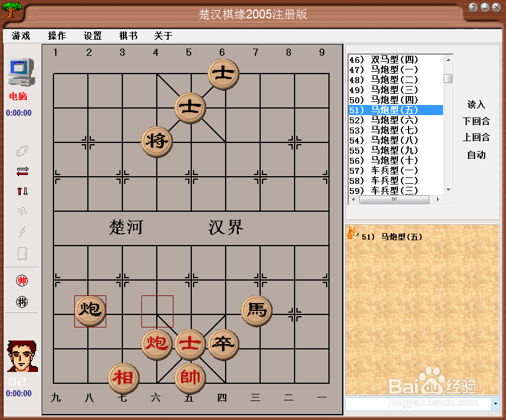
Task: Select list item 58) 车兵型(二)
Action: (x=396, y=180)
